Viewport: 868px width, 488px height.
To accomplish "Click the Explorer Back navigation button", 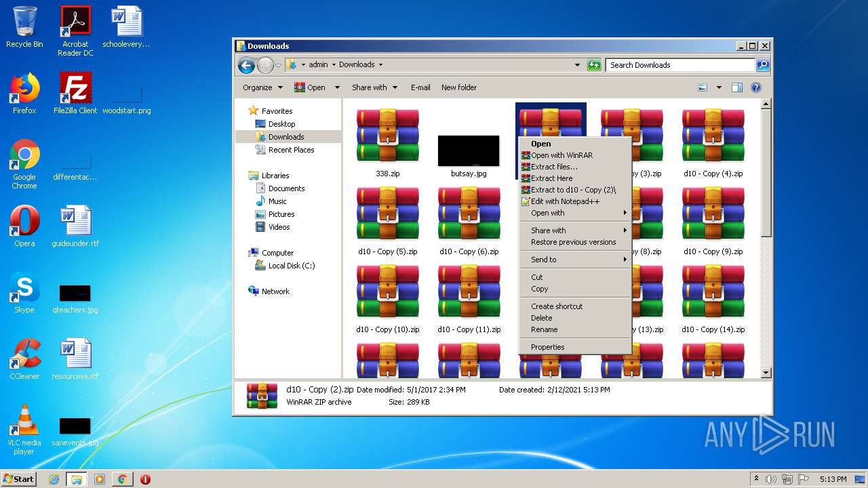I will tap(246, 65).
